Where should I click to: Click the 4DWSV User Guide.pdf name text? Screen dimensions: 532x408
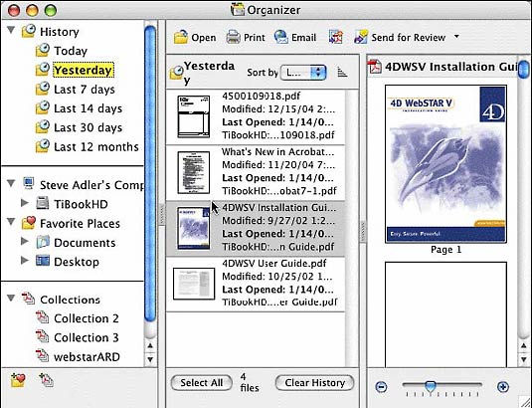pyautogui.click(x=273, y=264)
